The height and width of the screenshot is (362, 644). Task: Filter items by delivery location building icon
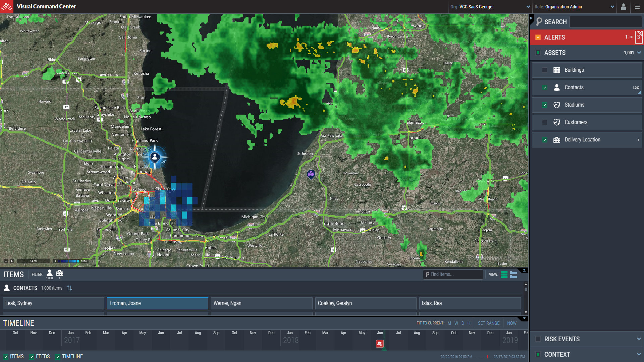click(60, 273)
